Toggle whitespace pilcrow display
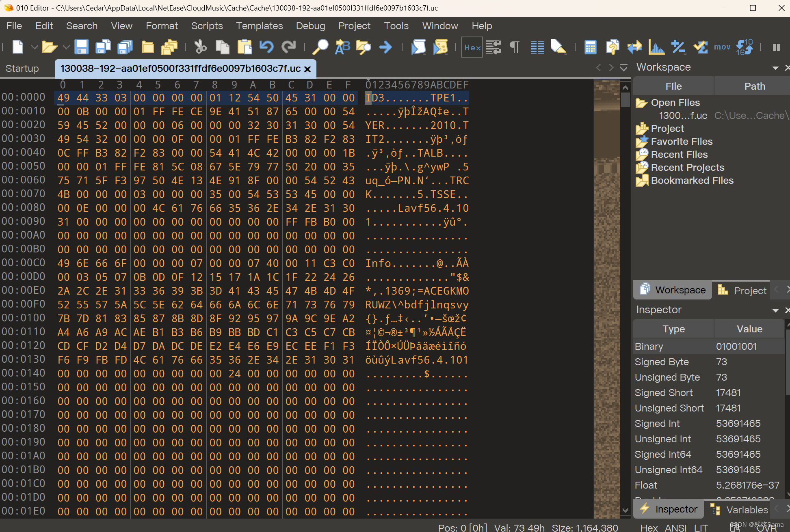Image resolution: width=790 pixels, height=532 pixels. pyautogui.click(x=515, y=47)
